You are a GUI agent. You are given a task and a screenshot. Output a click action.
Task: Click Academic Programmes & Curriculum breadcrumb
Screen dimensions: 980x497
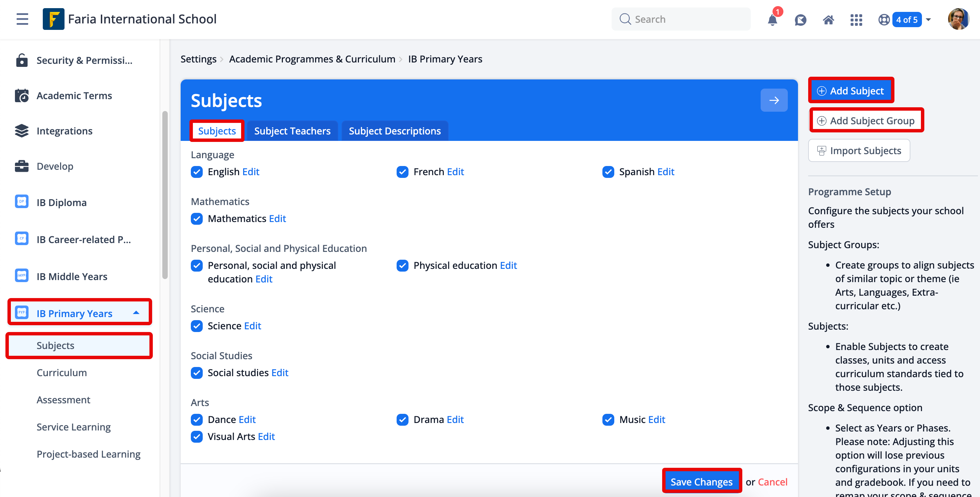tap(312, 59)
